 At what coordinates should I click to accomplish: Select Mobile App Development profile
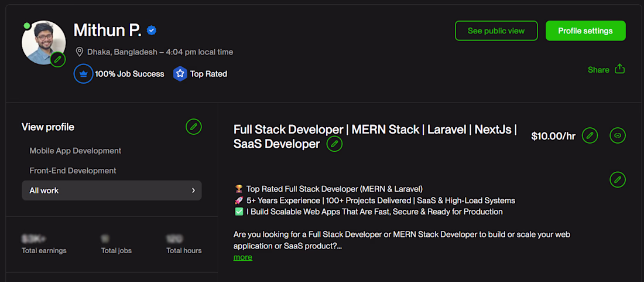[76, 151]
